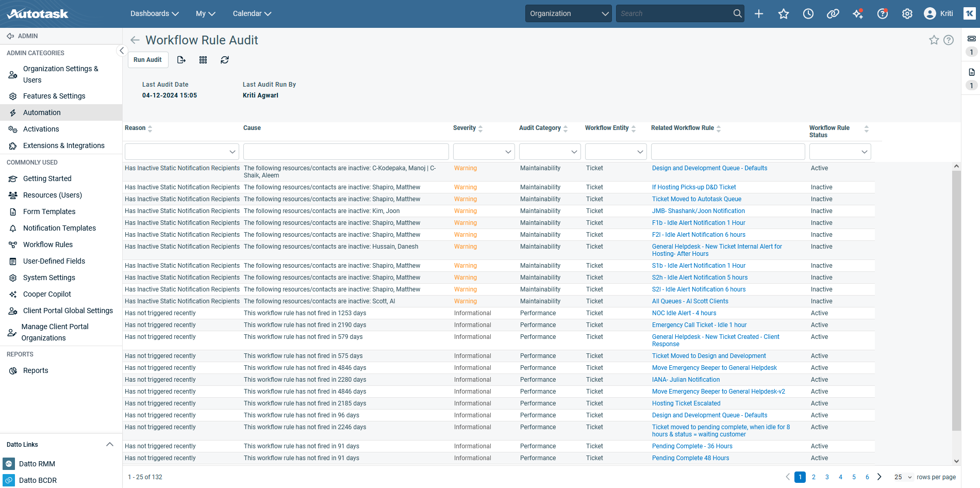
Task: Click the Run Audit button
Action: [x=147, y=60]
